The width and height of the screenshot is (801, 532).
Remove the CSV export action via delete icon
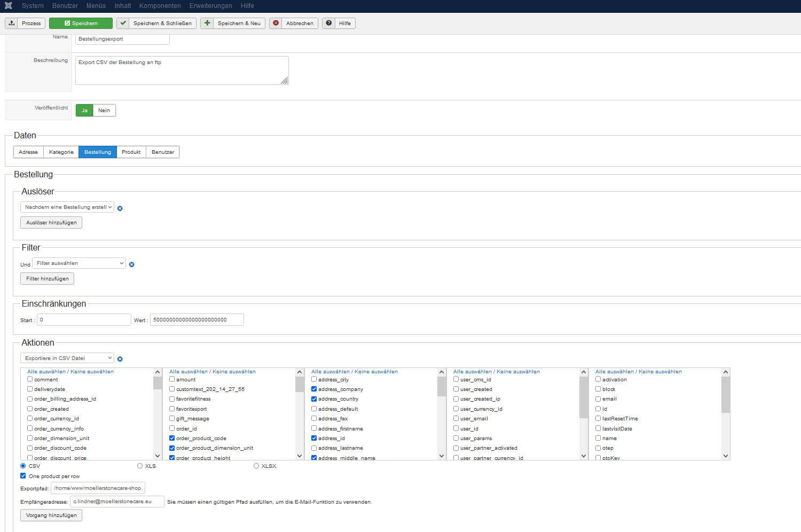tap(120, 359)
